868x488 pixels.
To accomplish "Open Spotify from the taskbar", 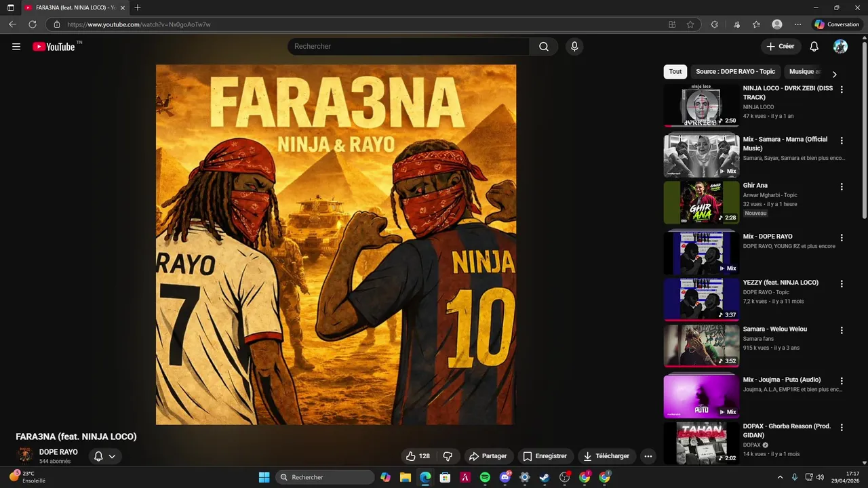I will coord(485,477).
